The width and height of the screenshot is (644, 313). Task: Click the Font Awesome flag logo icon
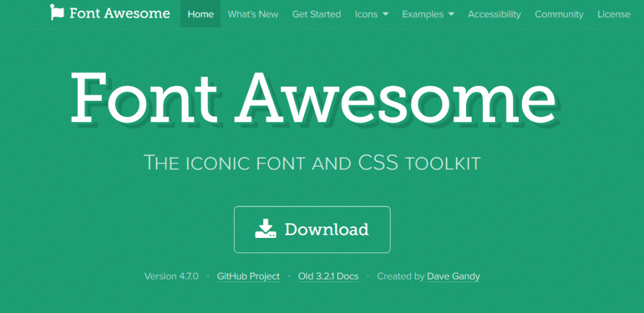[57, 13]
